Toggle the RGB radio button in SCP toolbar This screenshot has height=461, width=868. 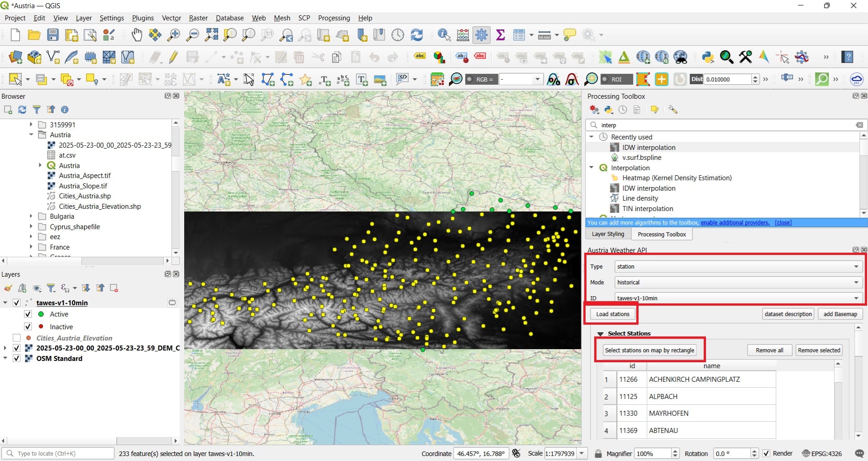(x=470, y=79)
